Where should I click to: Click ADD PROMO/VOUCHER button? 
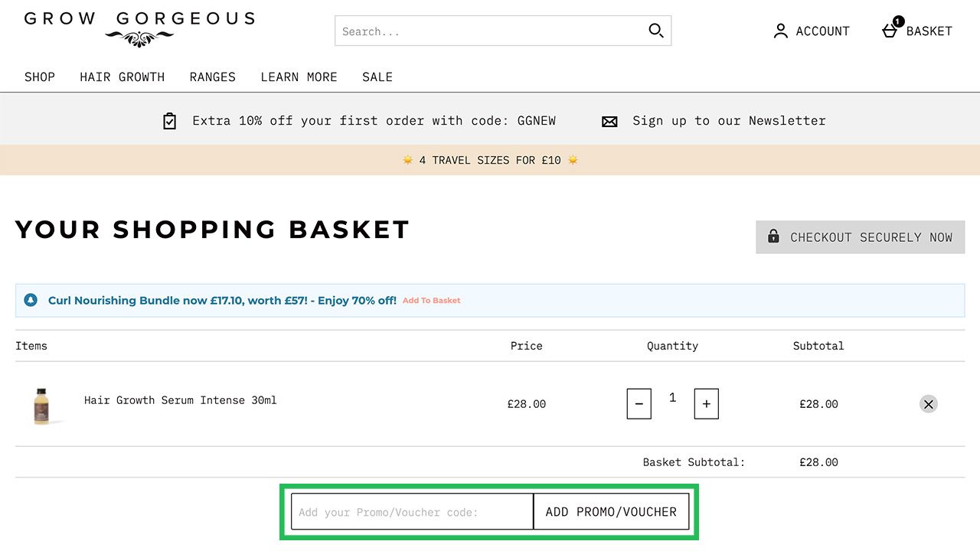[x=611, y=512]
